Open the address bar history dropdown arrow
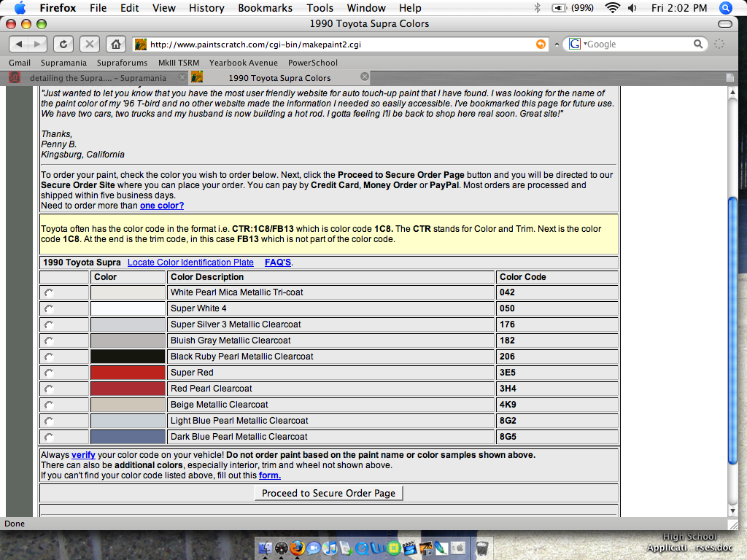Viewport: 747px width, 560px height. tap(557, 44)
